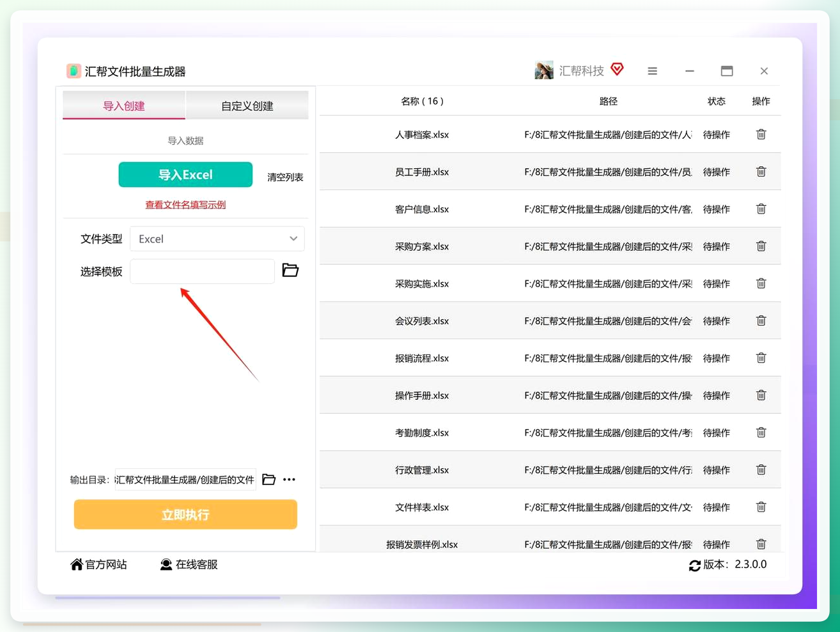
Task: Click the 名称 ( 16 ) column header
Action: pos(422,101)
